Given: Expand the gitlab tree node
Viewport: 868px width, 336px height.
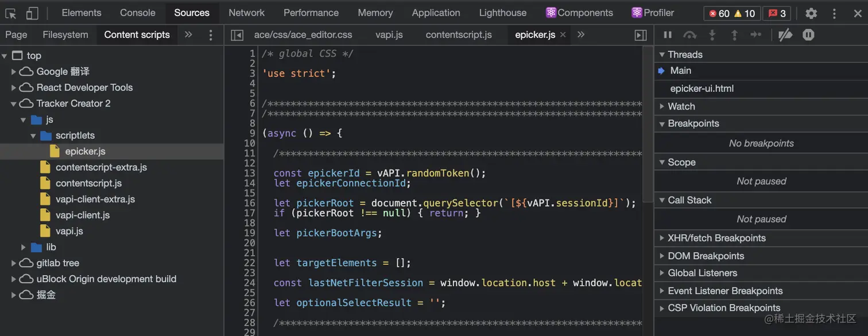Looking at the screenshot, I should [14, 263].
